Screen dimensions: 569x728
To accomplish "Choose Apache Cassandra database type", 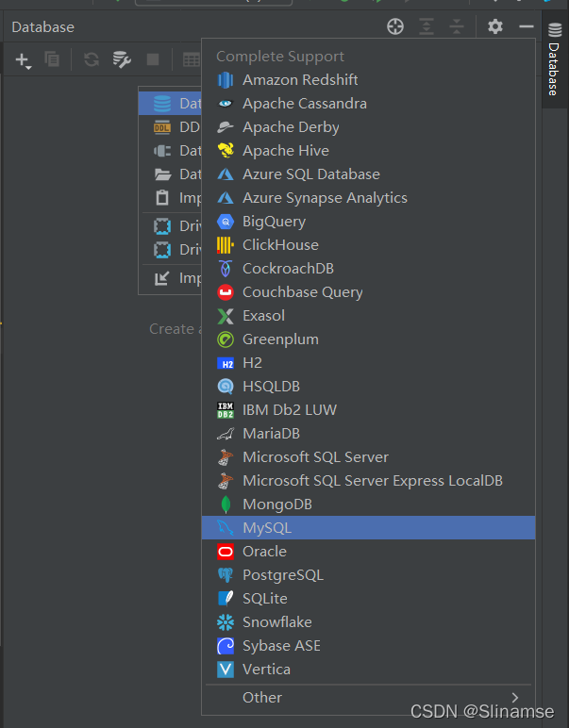I will pos(368,104).
